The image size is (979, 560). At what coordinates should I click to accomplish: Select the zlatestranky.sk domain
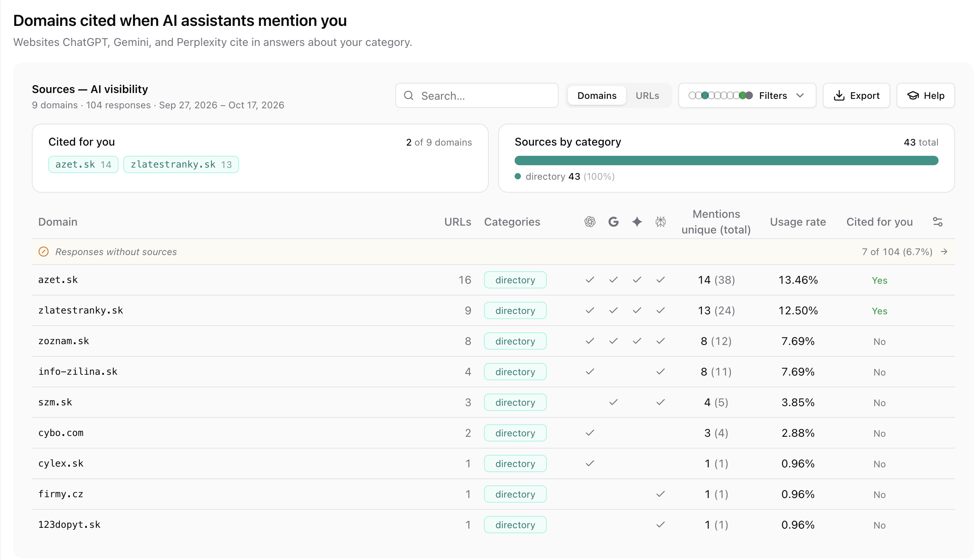pos(80,310)
